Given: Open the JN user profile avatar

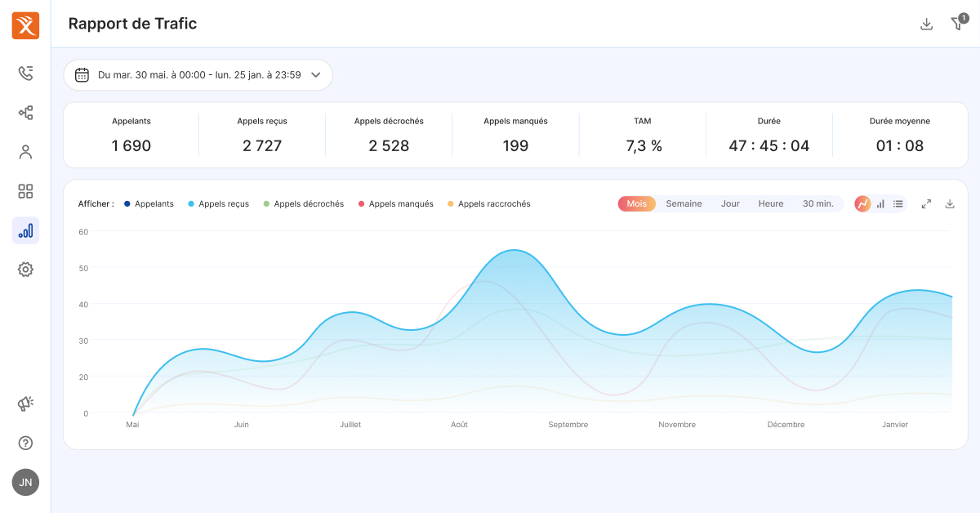Looking at the screenshot, I should pos(25,482).
